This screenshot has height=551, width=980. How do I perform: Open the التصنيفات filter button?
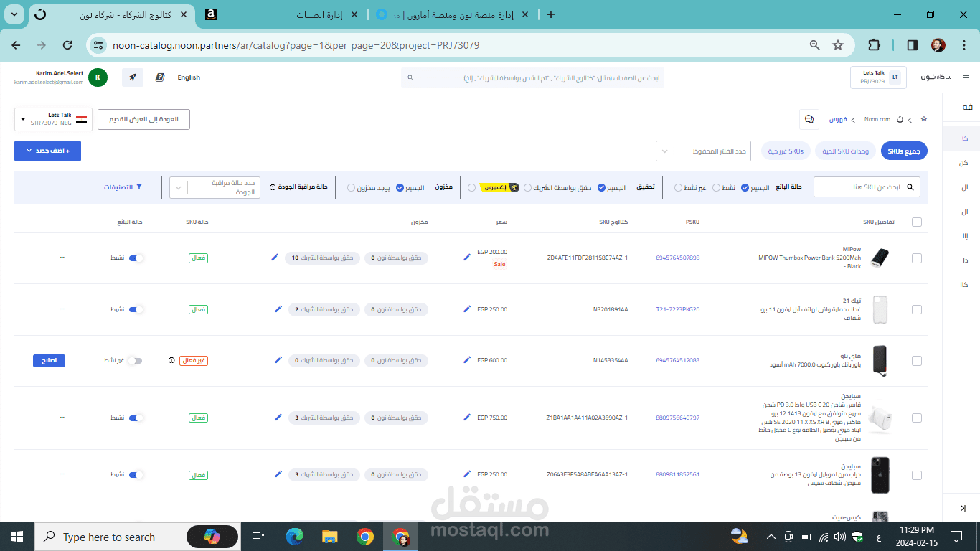pos(123,187)
